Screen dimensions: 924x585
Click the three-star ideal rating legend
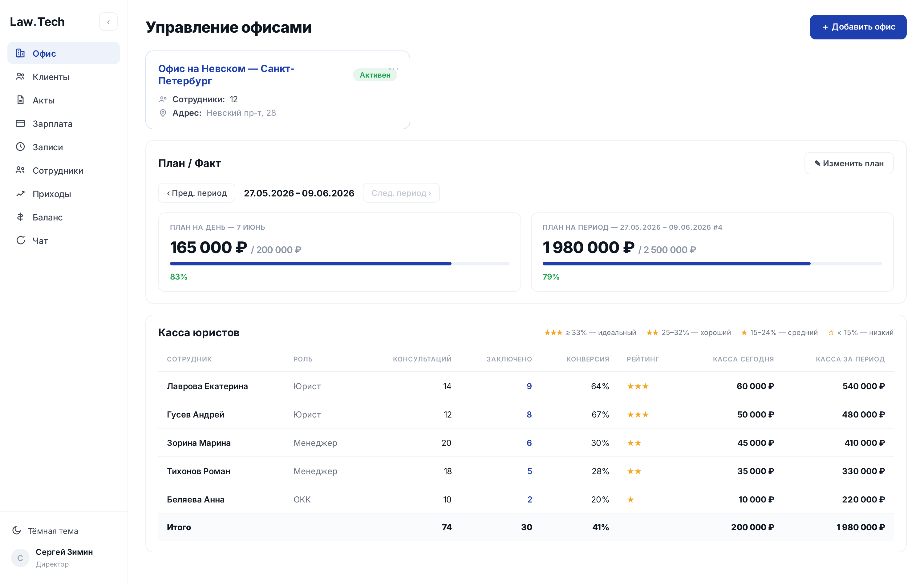590,333
